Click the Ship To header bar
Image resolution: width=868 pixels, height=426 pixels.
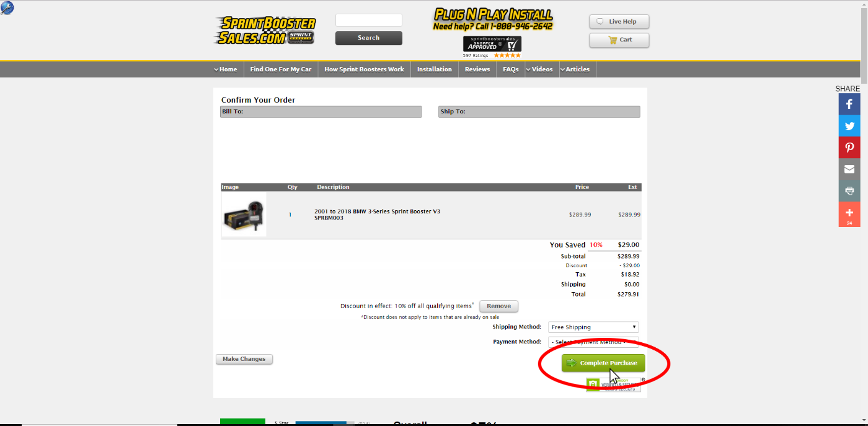click(x=539, y=112)
